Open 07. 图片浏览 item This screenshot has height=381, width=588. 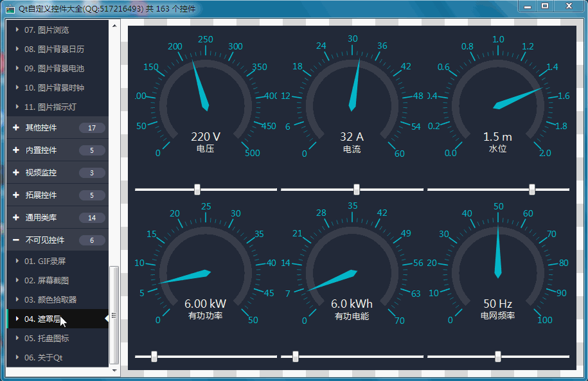point(46,30)
